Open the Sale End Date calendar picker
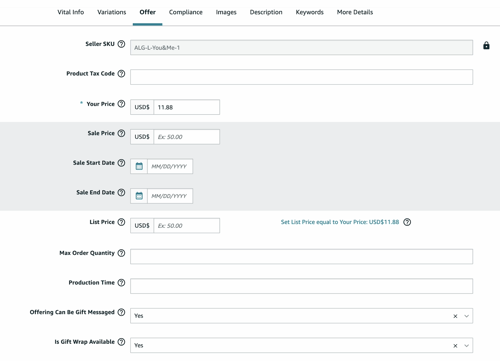The height and width of the screenshot is (361, 500). point(139,196)
